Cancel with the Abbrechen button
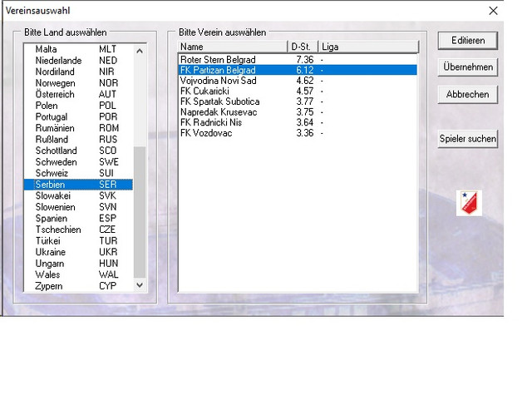Image resolution: width=532 pixels, height=415 pixels. (x=467, y=94)
